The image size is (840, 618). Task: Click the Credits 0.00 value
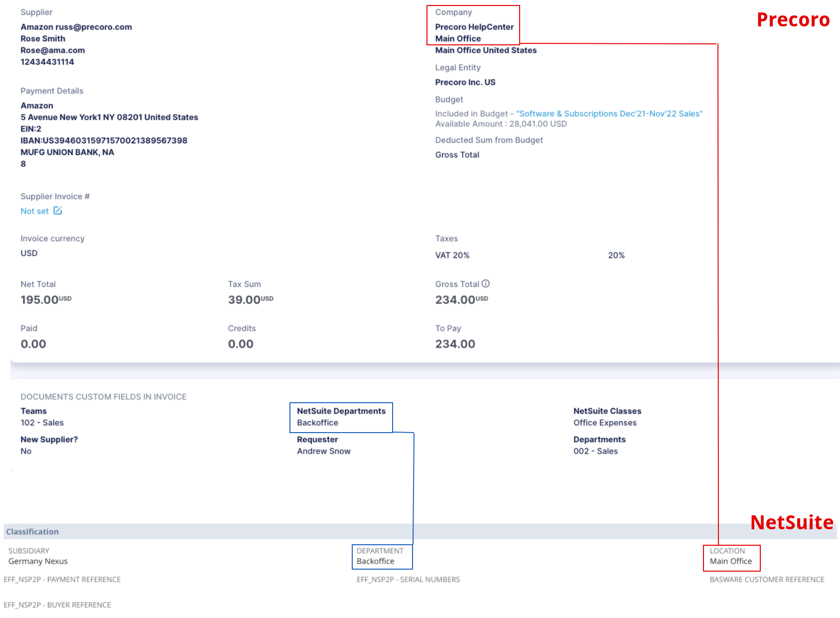point(241,344)
